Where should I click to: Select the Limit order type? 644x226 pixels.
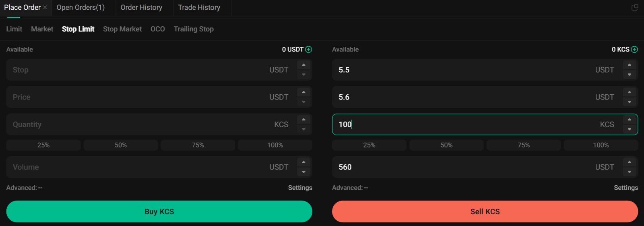click(x=14, y=29)
